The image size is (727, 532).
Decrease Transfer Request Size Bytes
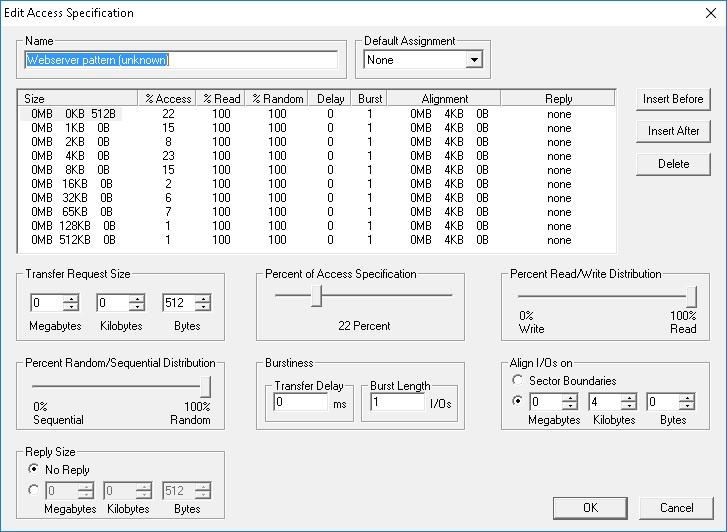203,307
